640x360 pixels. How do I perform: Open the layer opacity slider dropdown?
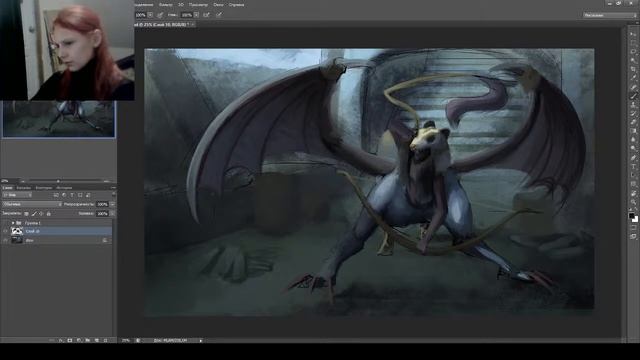(112, 204)
